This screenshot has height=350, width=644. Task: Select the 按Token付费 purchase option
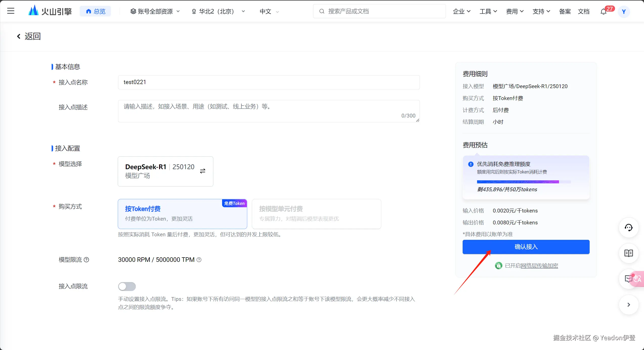click(x=182, y=214)
